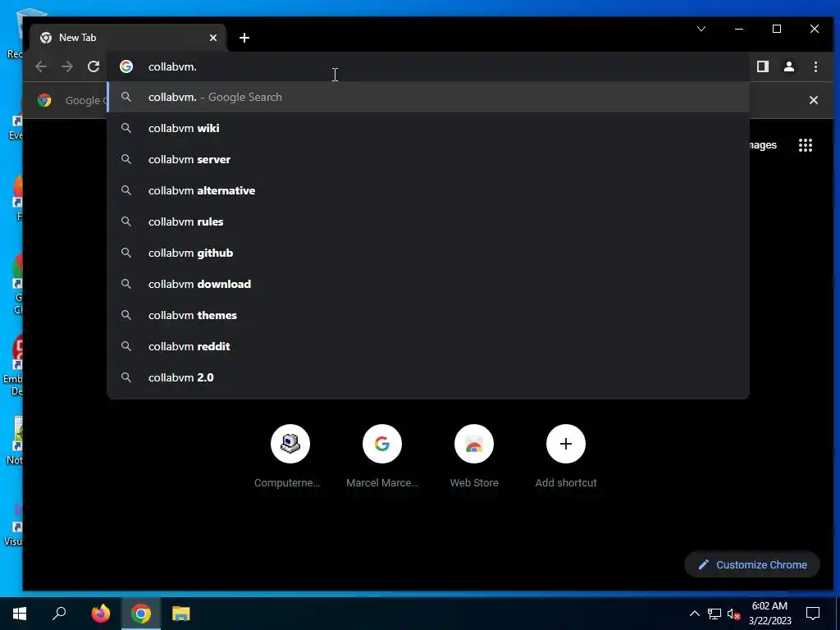The width and height of the screenshot is (840, 630).
Task: Open the Windows Start menu
Action: pos(20,614)
